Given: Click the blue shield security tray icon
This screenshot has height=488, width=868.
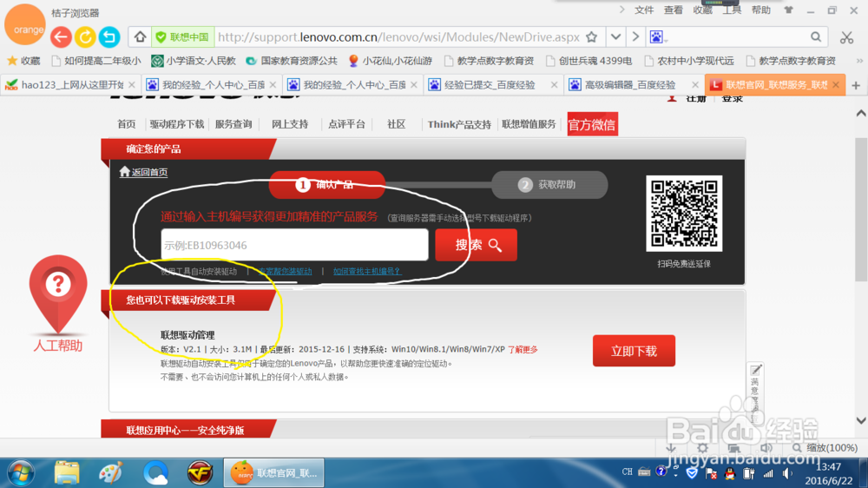Looking at the screenshot, I should pos(692,473).
